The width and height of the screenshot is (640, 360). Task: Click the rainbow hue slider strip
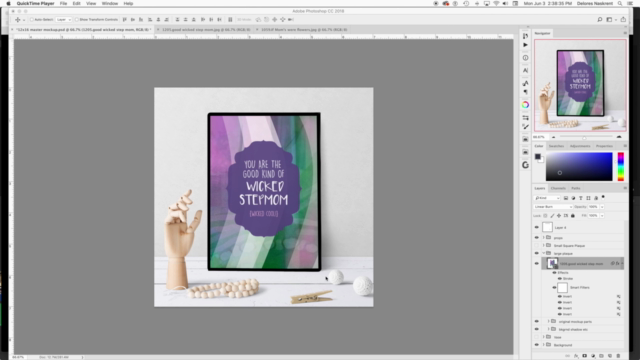click(x=621, y=167)
